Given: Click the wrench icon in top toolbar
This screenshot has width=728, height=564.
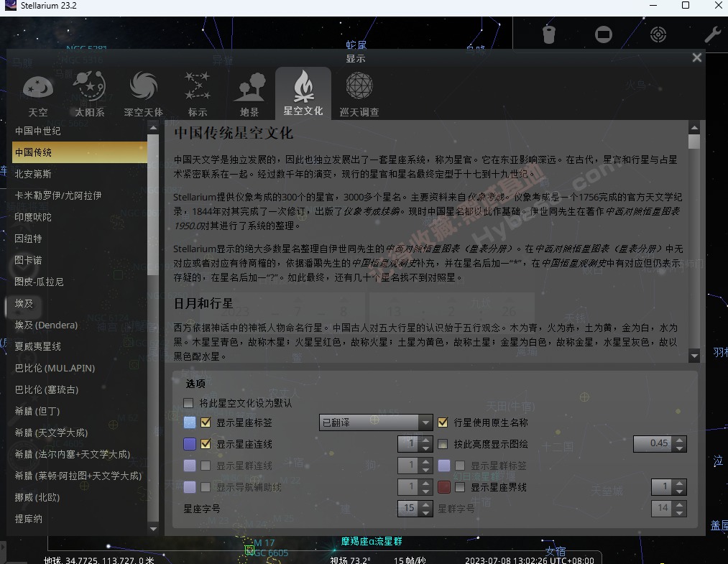Looking at the screenshot, I should coord(713,34).
